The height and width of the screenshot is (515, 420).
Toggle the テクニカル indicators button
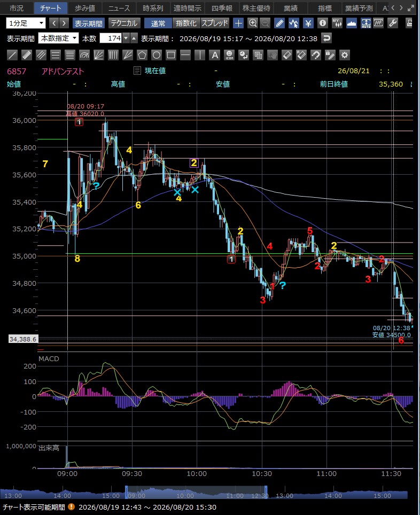124,24
